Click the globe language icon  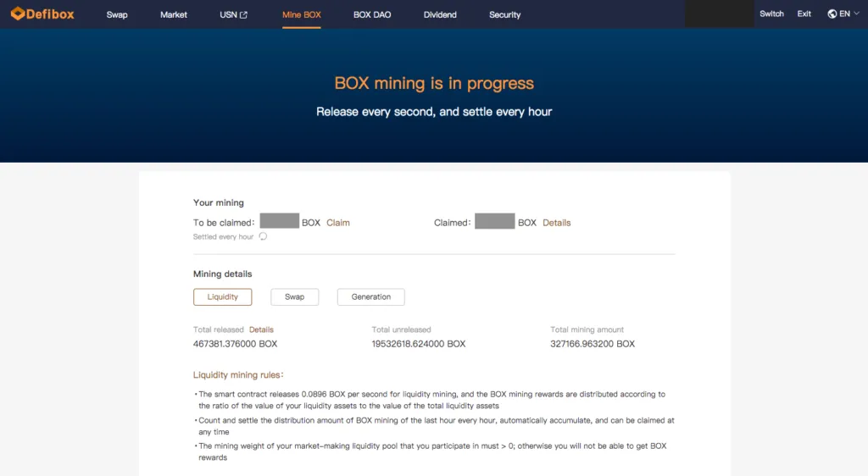[832, 14]
